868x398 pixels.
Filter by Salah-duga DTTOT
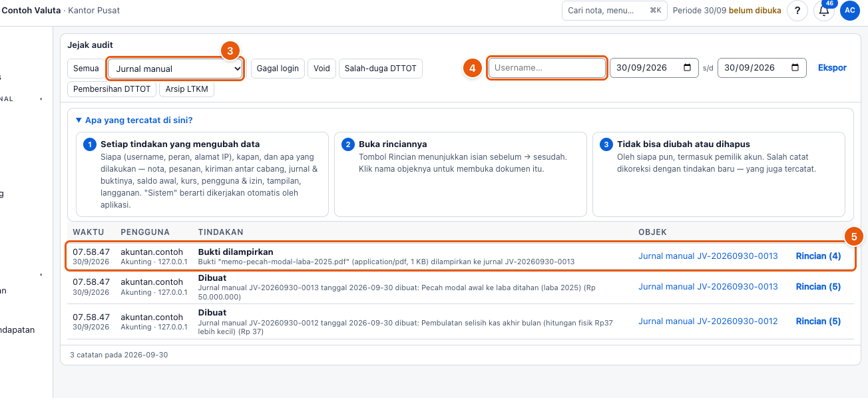pyautogui.click(x=381, y=69)
